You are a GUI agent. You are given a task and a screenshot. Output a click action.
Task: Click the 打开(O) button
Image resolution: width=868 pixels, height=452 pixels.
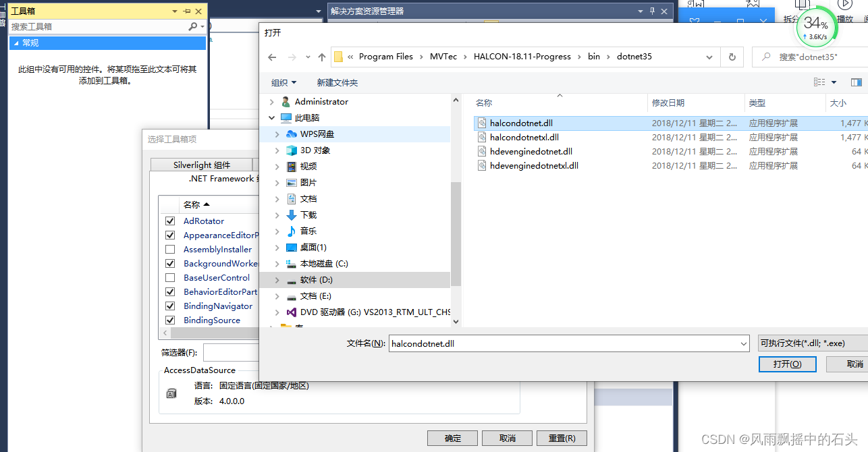tap(788, 364)
